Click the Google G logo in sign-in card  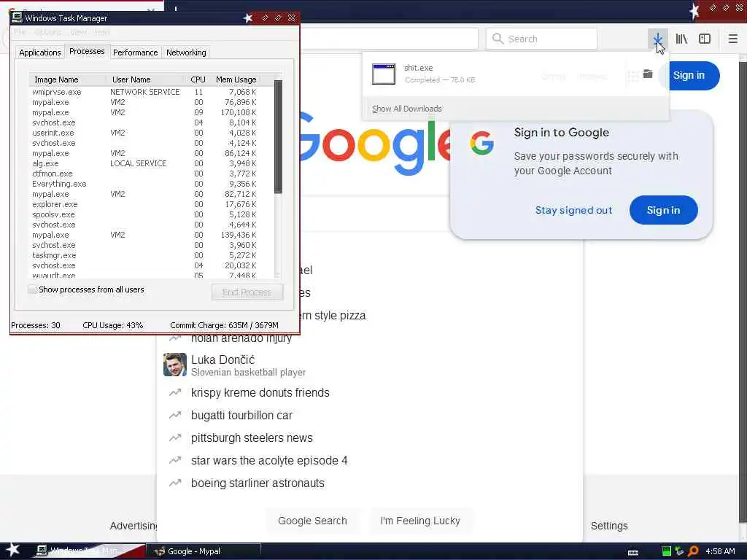pyautogui.click(x=481, y=144)
